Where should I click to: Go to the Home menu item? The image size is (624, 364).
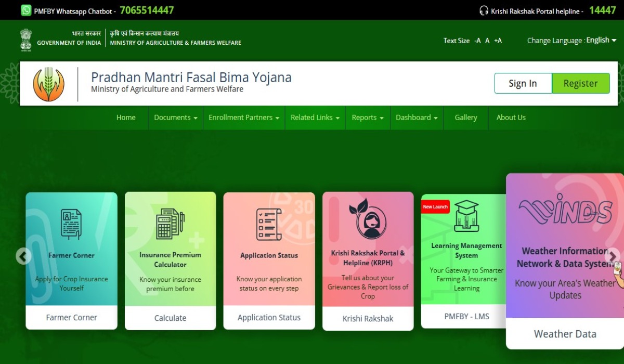pyautogui.click(x=126, y=118)
